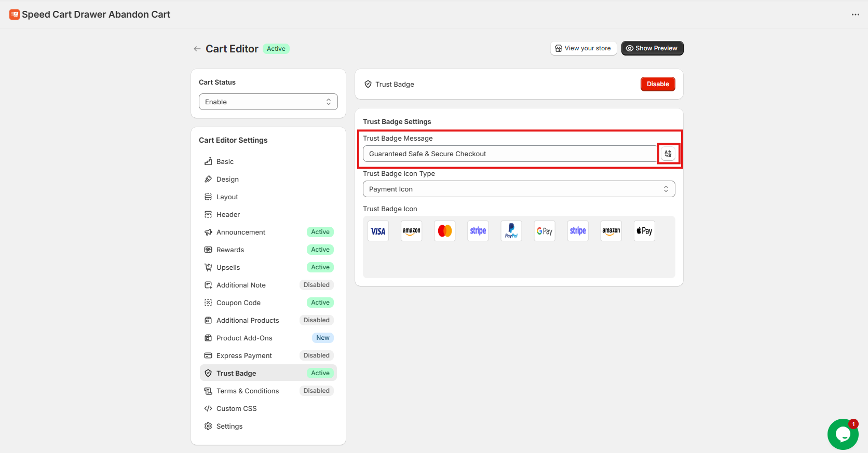Image resolution: width=868 pixels, height=453 pixels.
Task: Click the back arrow next to Cart Editor
Action: [x=197, y=49]
